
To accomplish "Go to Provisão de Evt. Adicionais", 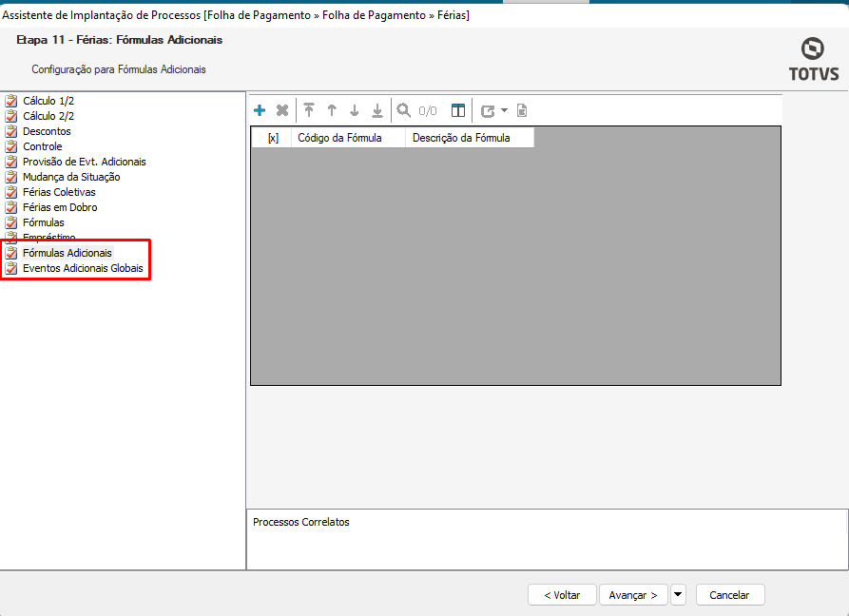I will 84,162.
